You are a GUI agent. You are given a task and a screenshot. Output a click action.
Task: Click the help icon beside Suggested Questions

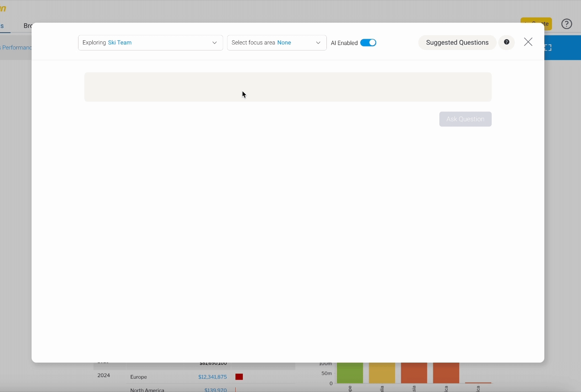tap(507, 42)
